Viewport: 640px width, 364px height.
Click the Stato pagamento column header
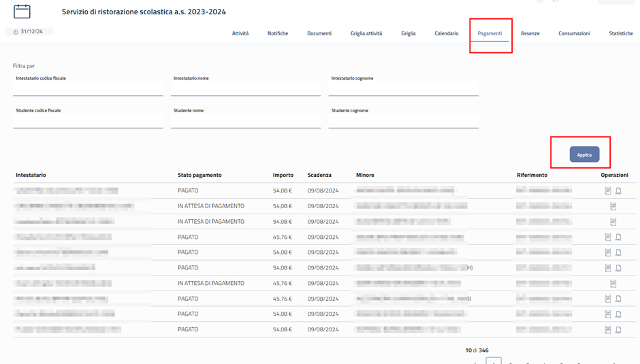(199, 175)
